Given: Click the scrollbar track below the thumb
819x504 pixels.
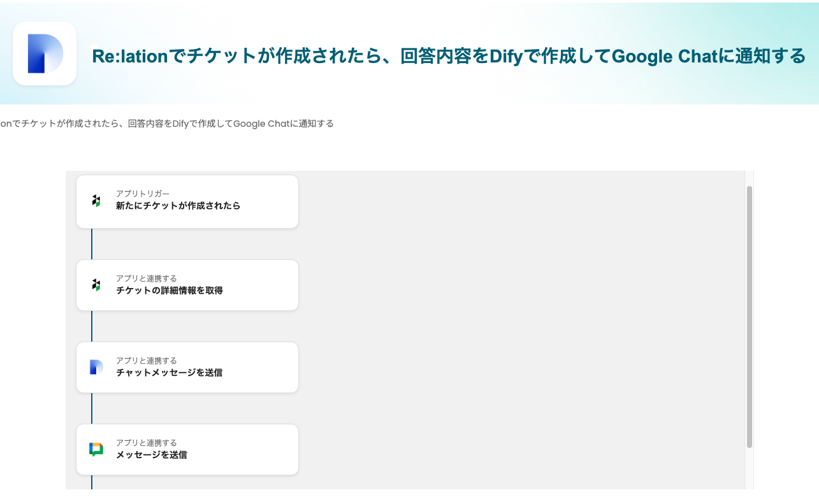Looking at the screenshot, I should 750,469.
